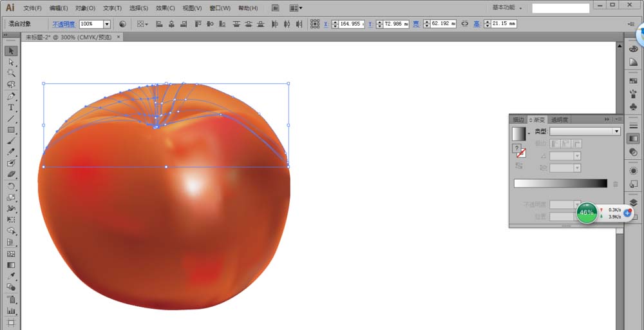Expand the opacity percentage dropdown
The width and height of the screenshot is (644, 330).
point(106,24)
